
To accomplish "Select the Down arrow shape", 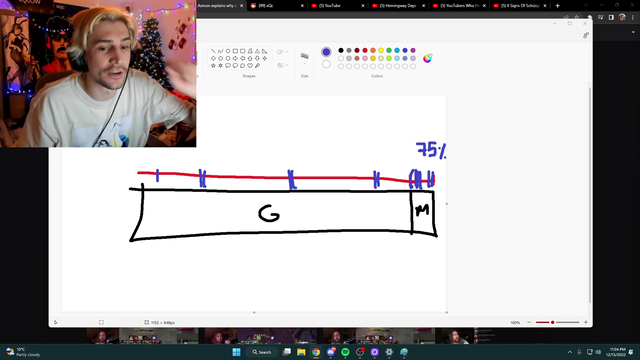I will (257, 58).
